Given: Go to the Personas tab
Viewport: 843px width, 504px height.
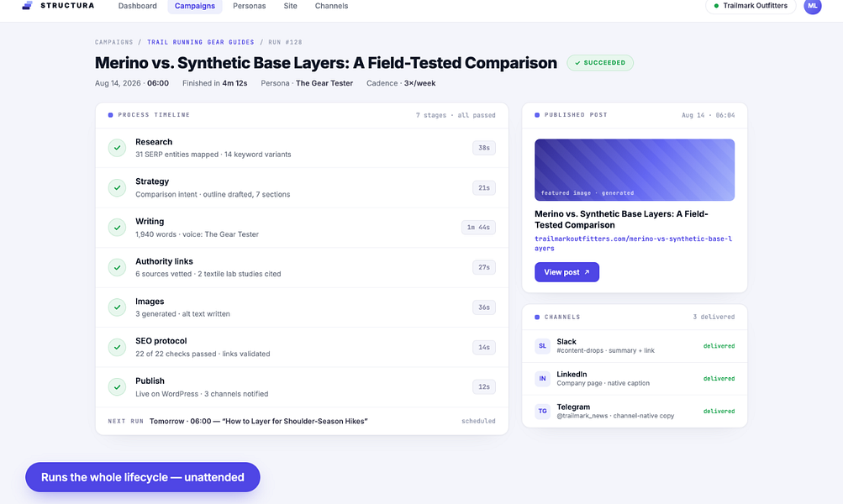Looking at the screenshot, I should tap(250, 6).
